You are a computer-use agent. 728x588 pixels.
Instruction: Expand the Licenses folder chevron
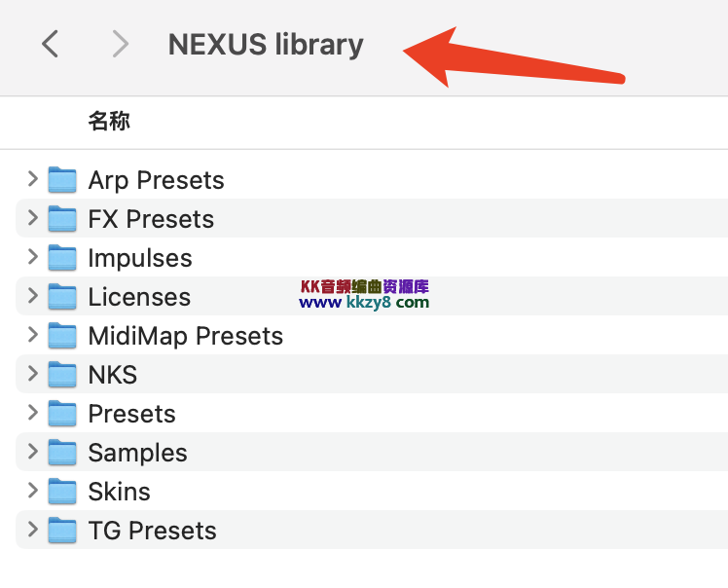click(32, 295)
